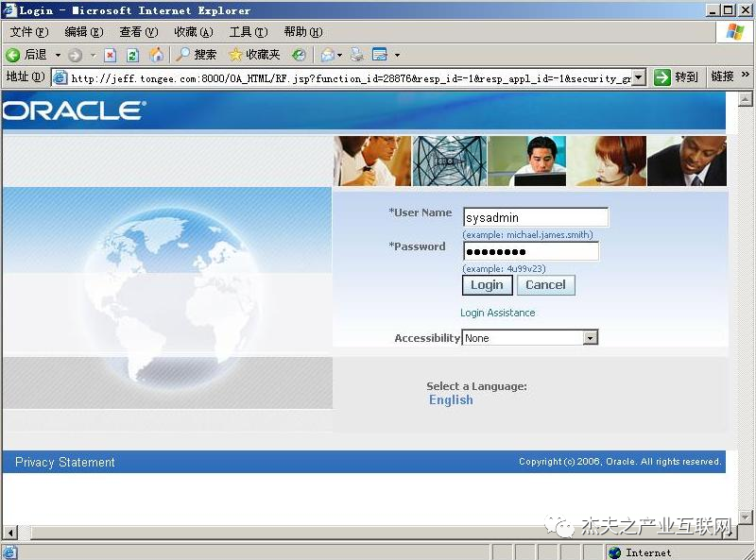Click the headset woman photo thumbnail
The image size is (756, 560).
coord(607,161)
